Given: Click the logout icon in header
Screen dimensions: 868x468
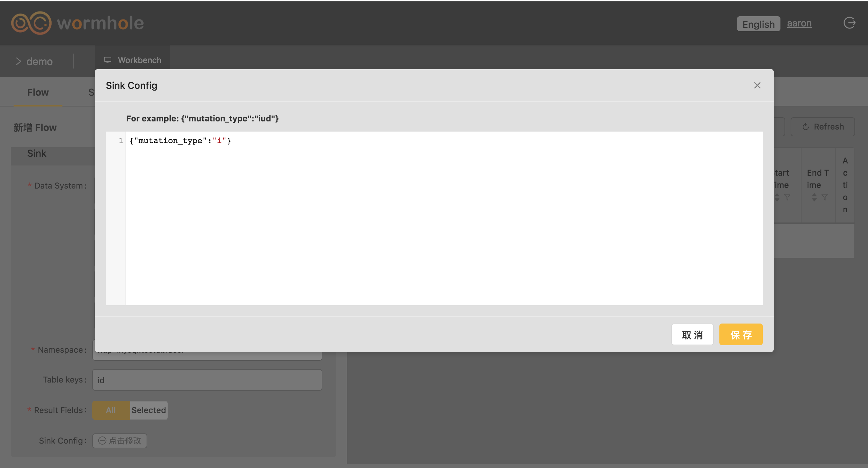Looking at the screenshot, I should coord(849,23).
